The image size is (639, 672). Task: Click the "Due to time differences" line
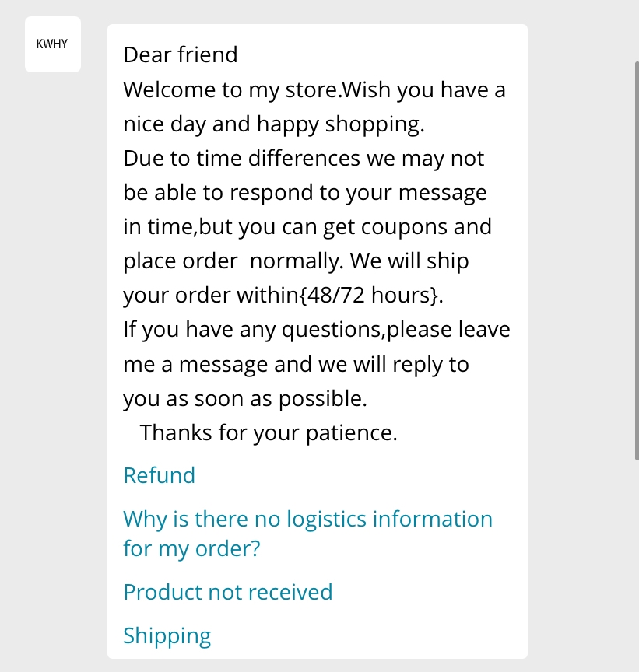point(304,158)
